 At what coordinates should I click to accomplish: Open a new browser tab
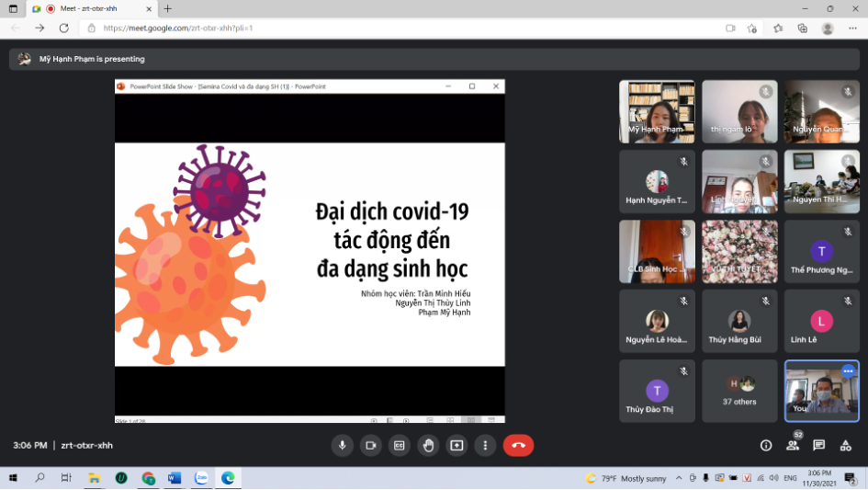tap(168, 8)
